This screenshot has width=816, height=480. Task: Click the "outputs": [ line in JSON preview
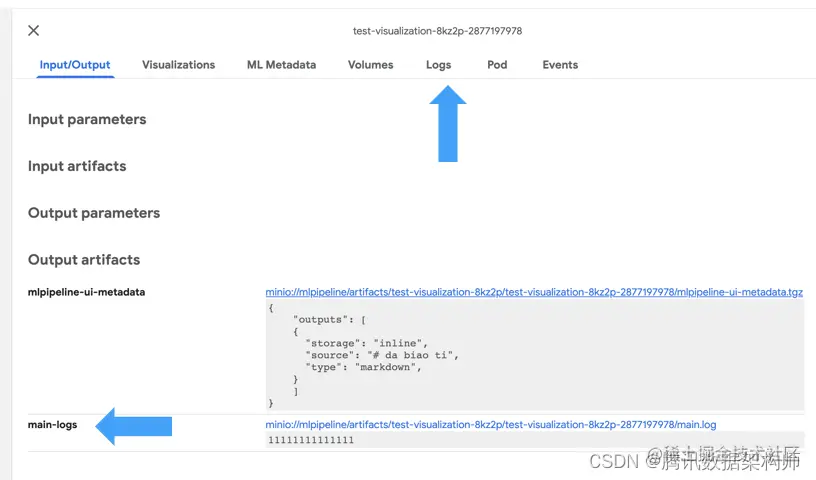[329, 320]
